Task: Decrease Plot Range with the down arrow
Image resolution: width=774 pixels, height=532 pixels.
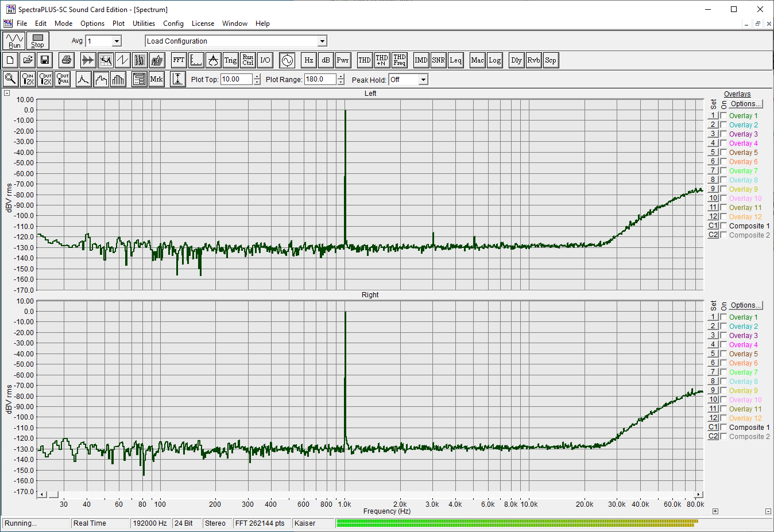Action: pos(340,82)
